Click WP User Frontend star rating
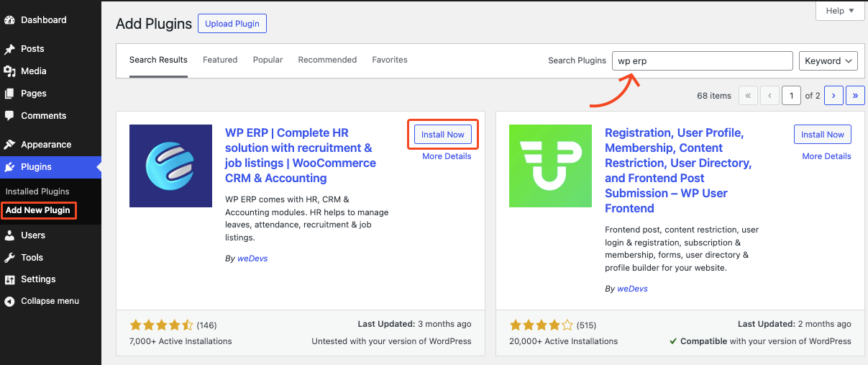The width and height of the screenshot is (868, 365). coord(541,325)
